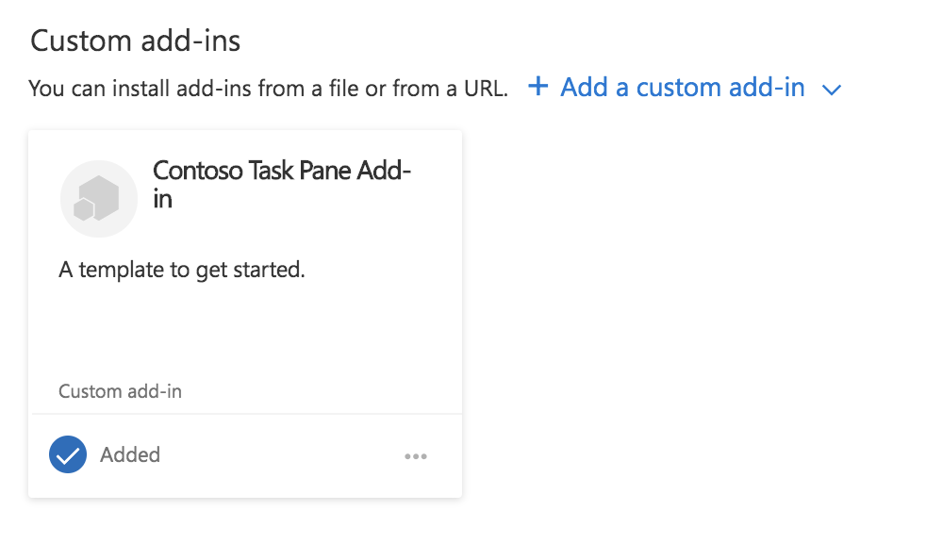Click the three-dot menu for Contoso add-in
Image resolution: width=926 pixels, height=560 pixels.
[x=416, y=455]
